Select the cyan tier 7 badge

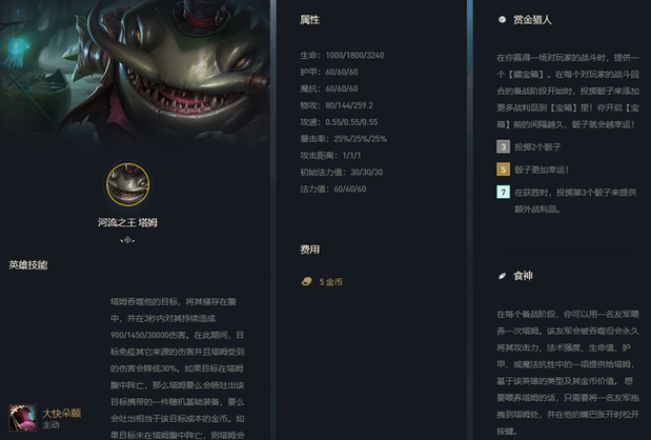click(503, 192)
